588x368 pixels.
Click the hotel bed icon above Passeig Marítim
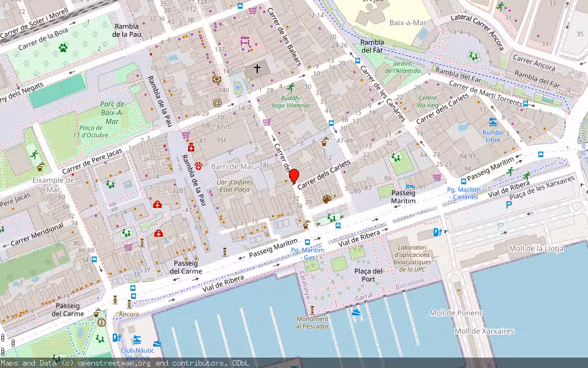coord(410,186)
